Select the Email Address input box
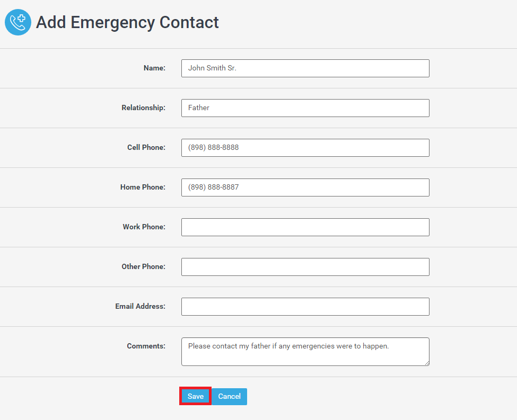Screen dimensions: 517x420 pos(305,307)
